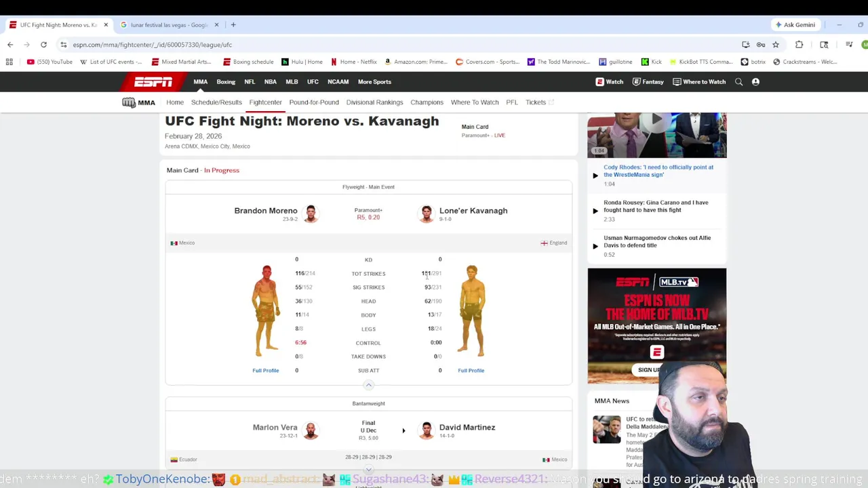The image size is (868, 488).
Task: Click the ESPN logo
Action: pos(153,81)
